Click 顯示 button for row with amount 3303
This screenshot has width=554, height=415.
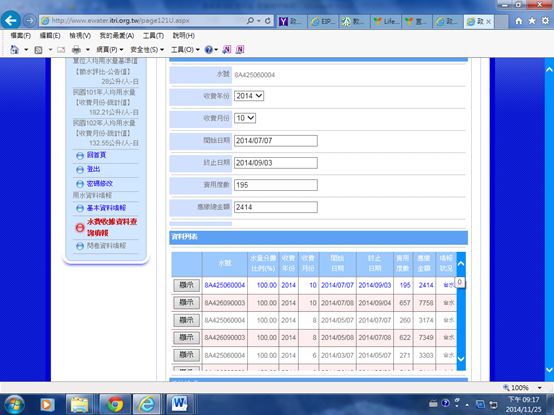pos(187,355)
